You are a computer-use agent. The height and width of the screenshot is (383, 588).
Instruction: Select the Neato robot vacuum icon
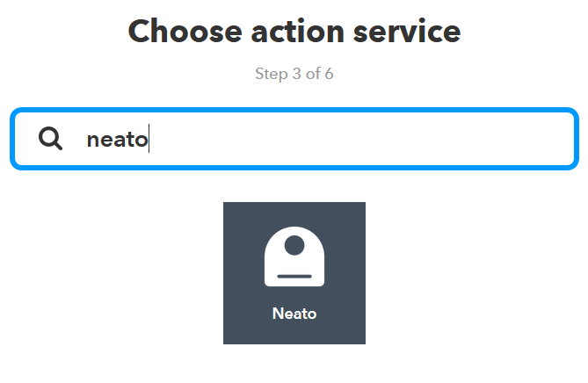click(294, 257)
